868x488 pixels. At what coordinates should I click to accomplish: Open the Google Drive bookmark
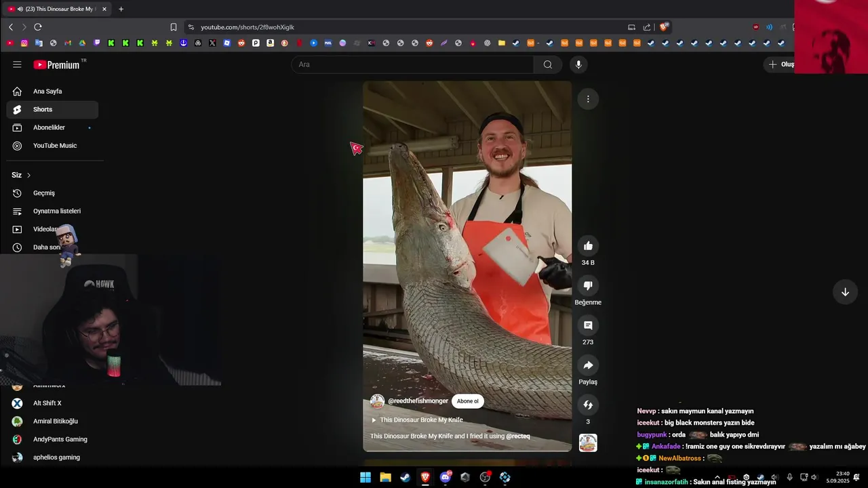coord(82,43)
